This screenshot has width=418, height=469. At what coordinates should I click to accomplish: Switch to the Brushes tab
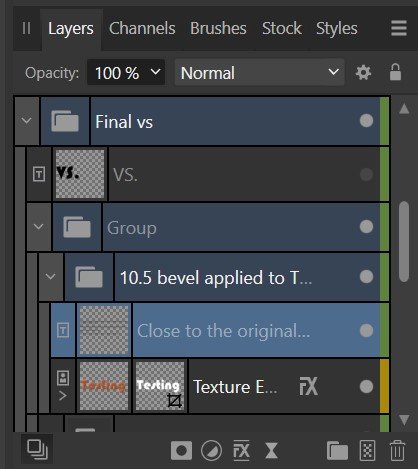coord(218,28)
